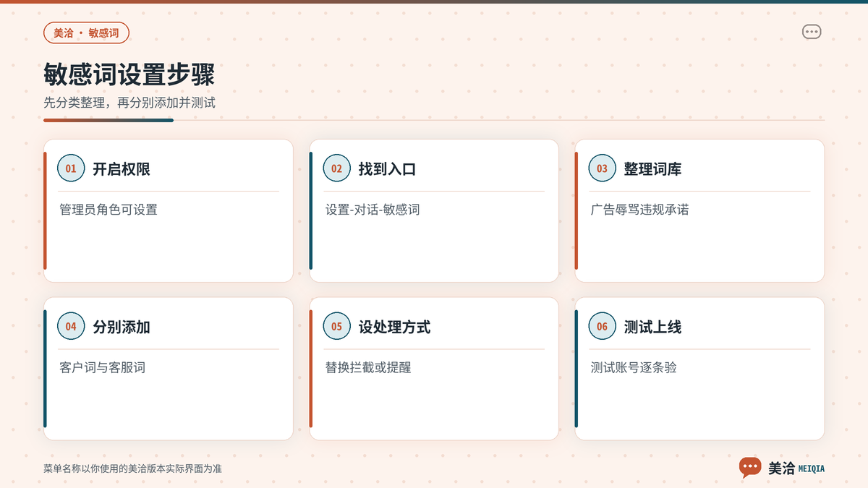Click the 替换拦截或提醒 text
This screenshot has height=488, width=868.
[x=368, y=368]
